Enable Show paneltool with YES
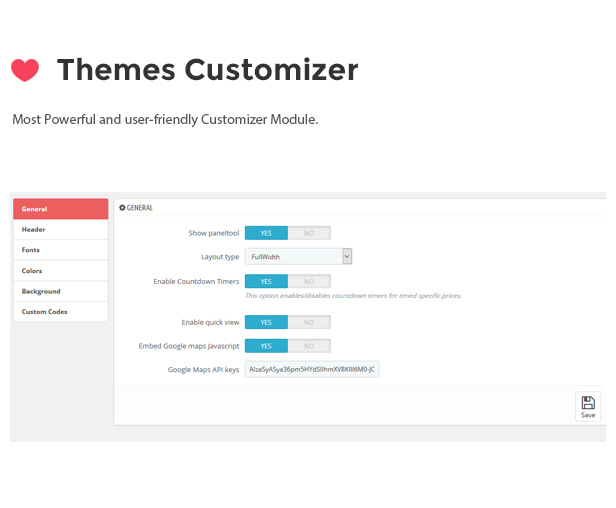Screen dimensions: 616x508 266,233
